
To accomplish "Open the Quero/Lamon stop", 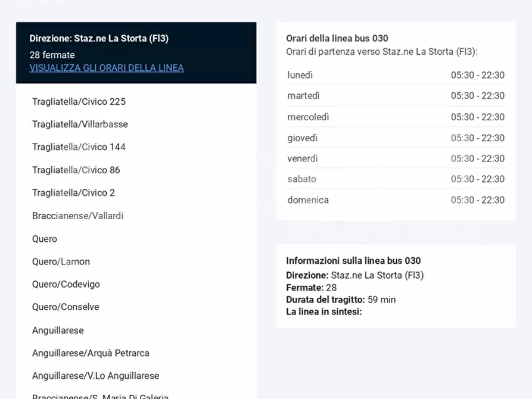I will tap(61, 261).
